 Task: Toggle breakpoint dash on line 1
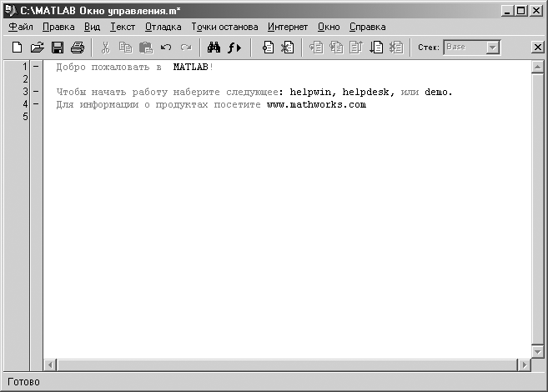point(36,66)
